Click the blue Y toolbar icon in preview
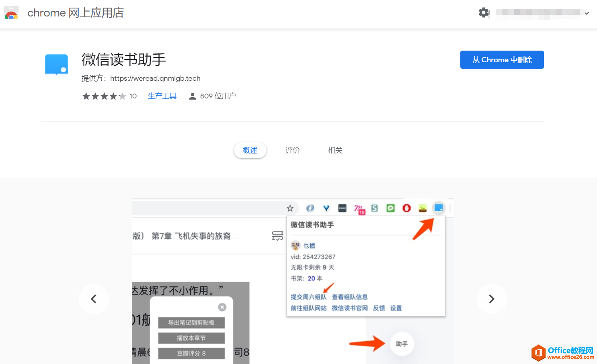 tap(326, 208)
